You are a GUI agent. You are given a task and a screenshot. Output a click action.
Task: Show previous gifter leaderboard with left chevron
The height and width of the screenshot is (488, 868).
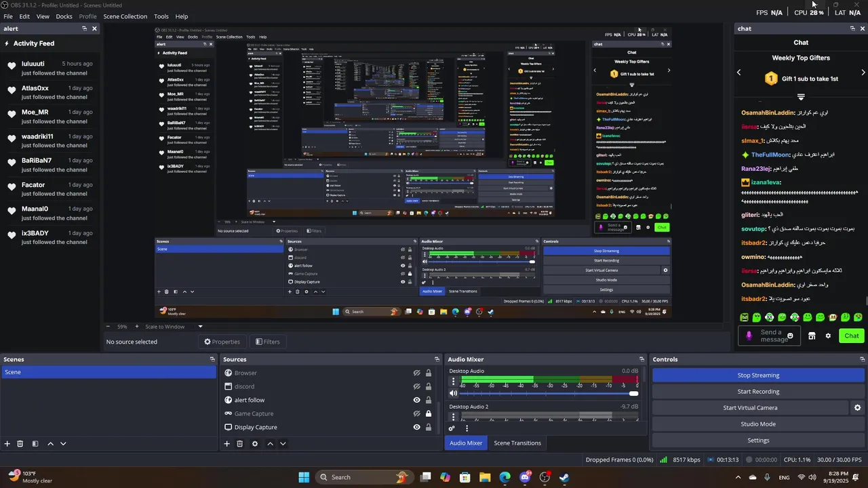point(739,73)
